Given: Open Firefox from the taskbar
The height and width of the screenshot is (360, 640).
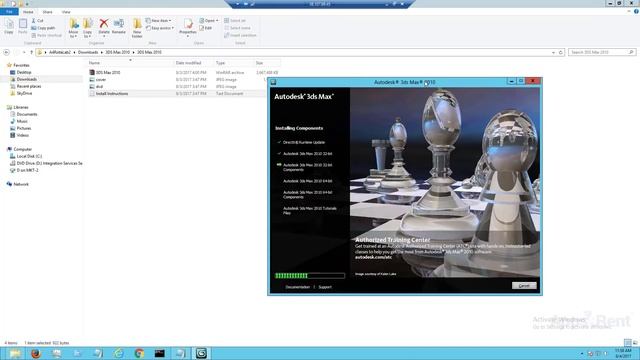Looking at the screenshot, I should click(x=36, y=353).
